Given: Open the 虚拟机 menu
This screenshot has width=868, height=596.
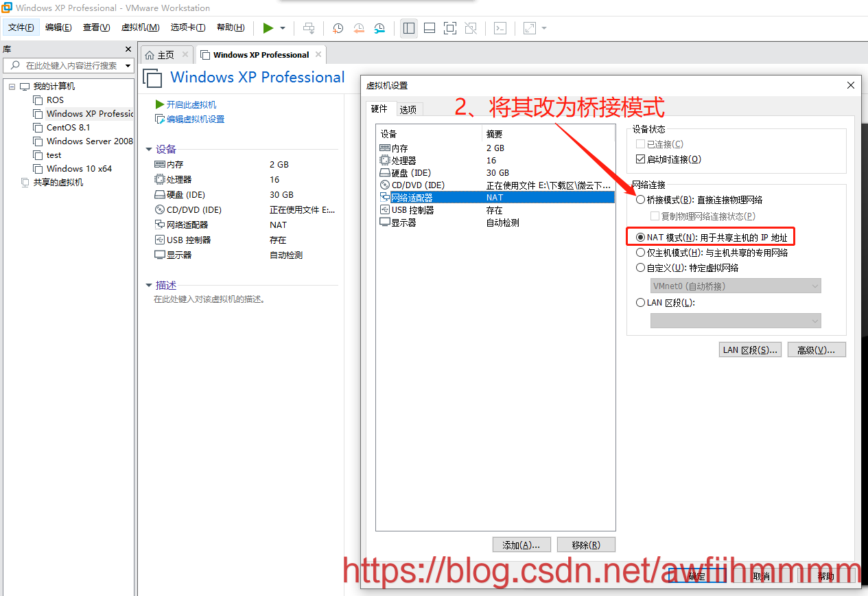Looking at the screenshot, I should pos(140,27).
